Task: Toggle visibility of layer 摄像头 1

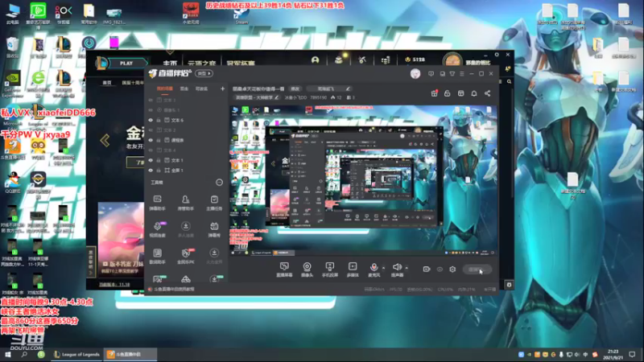Action: pyautogui.click(x=151, y=110)
